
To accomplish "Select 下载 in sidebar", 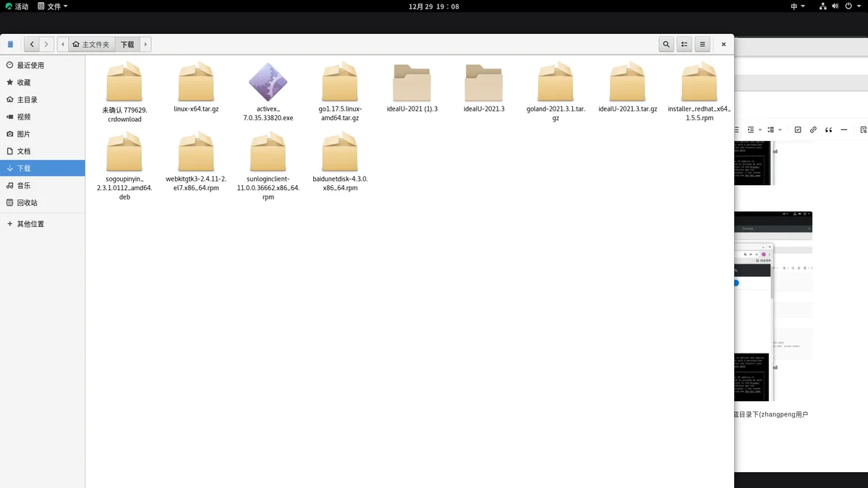I will pos(43,168).
